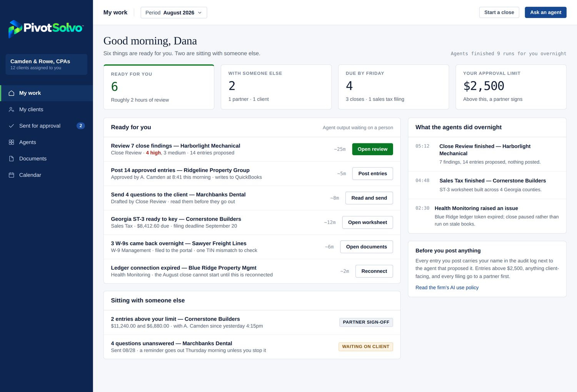577x392 pixels.
Task: Open the Calendar section
Action: [x=47, y=175]
